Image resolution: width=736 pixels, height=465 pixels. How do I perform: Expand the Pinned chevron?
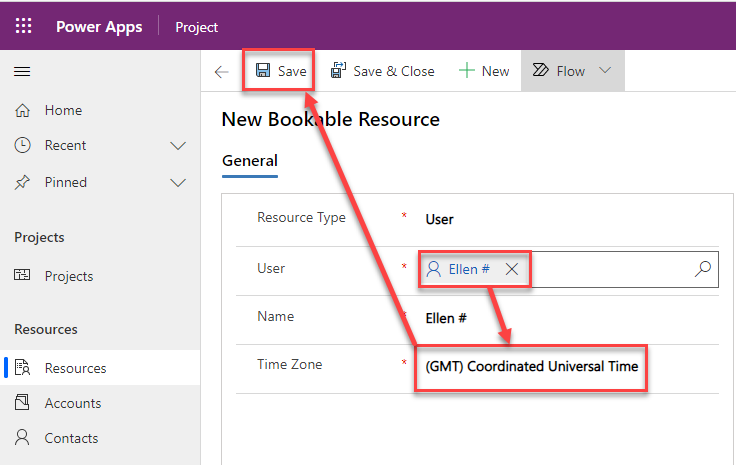coord(178,183)
